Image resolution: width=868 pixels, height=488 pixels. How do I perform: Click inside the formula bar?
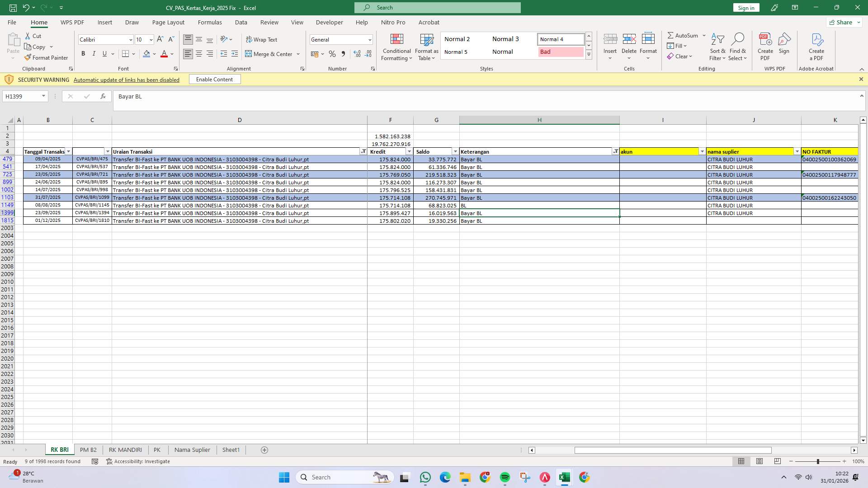pos(316,96)
